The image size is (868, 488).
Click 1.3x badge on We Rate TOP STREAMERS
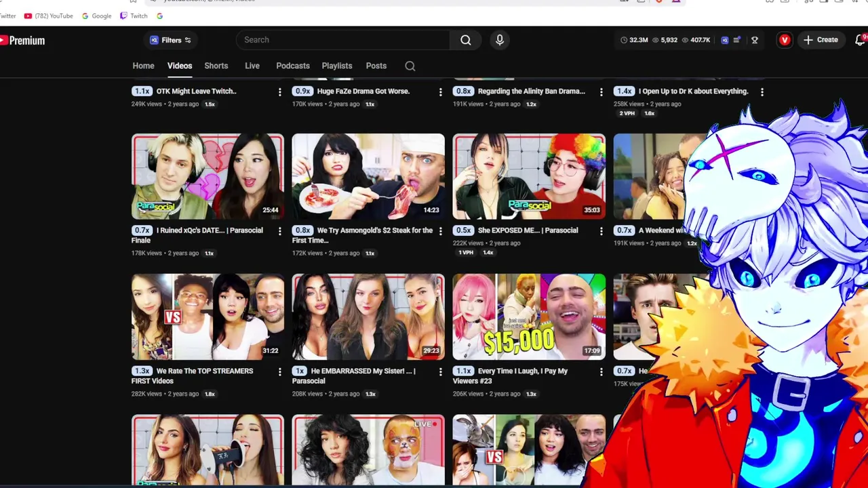pyautogui.click(x=142, y=371)
